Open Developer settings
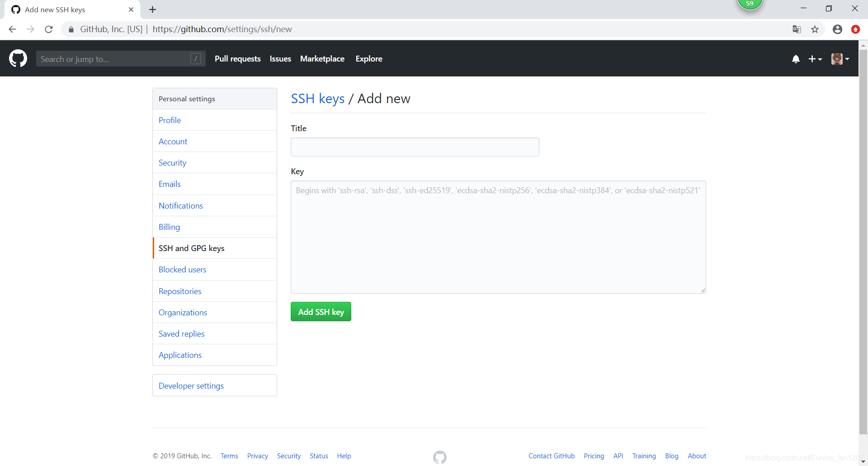 point(215,385)
